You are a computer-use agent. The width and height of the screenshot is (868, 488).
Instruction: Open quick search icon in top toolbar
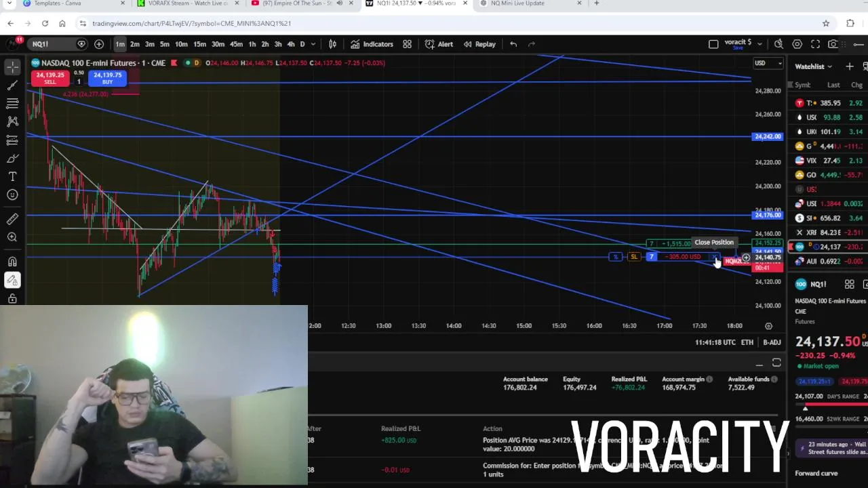point(778,44)
